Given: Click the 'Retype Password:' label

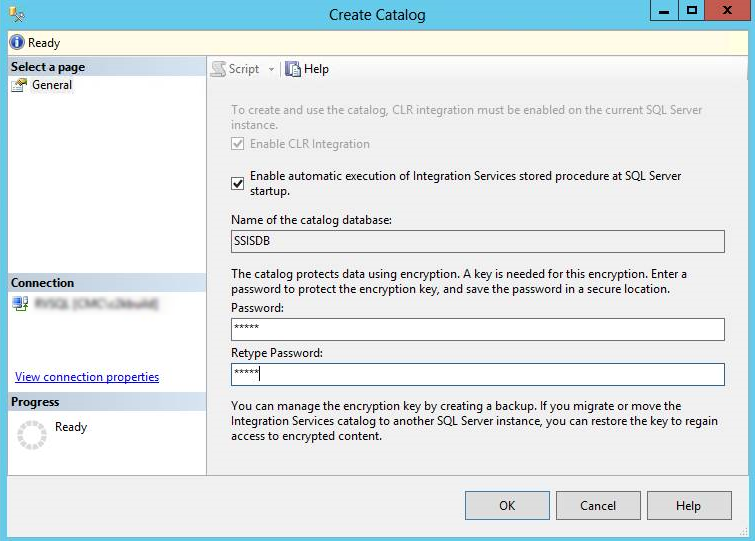Looking at the screenshot, I should [277, 353].
